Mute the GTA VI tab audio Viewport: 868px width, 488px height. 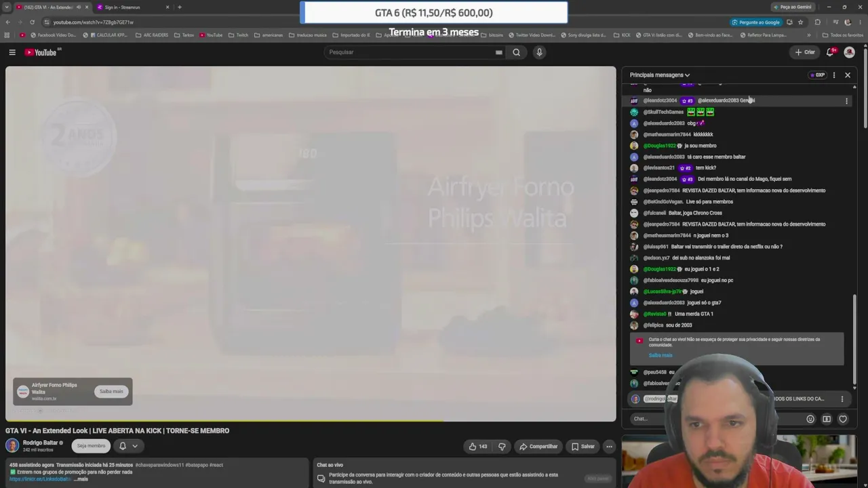[79, 7]
